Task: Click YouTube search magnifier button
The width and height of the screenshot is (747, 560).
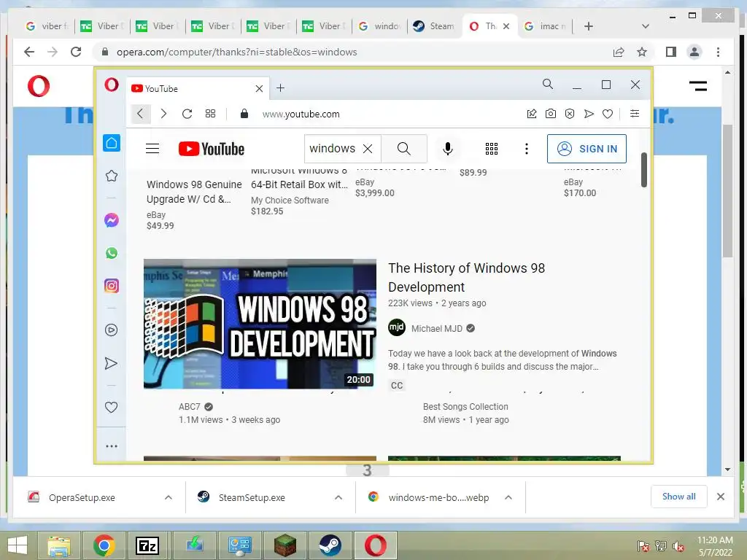Action: [x=404, y=149]
